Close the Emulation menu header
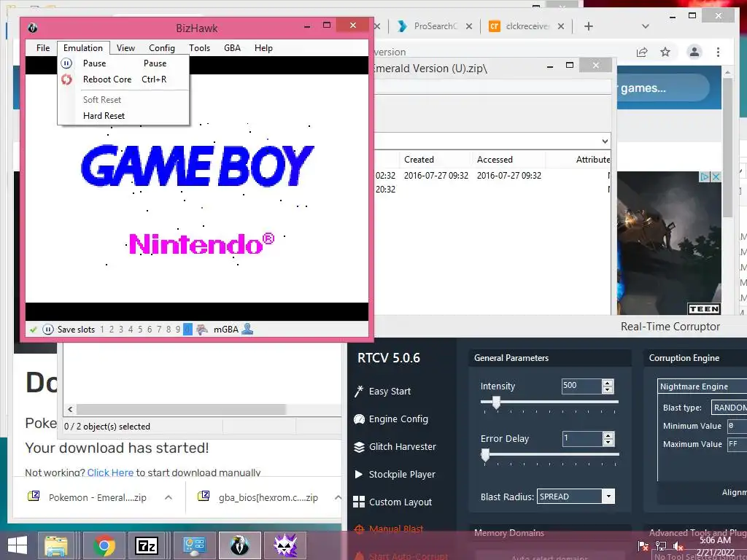747x560 pixels. (83, 48)
